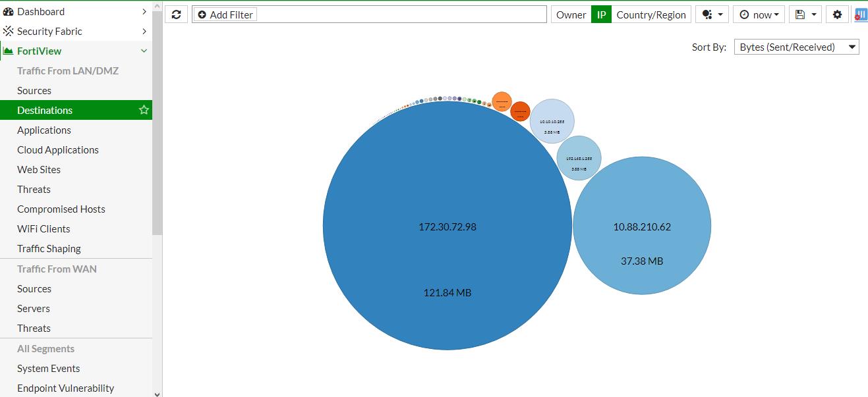This screenshot has width=868, height=397.
Task: Click the FortiView chart icon
Action: click(x=9, y=51)
